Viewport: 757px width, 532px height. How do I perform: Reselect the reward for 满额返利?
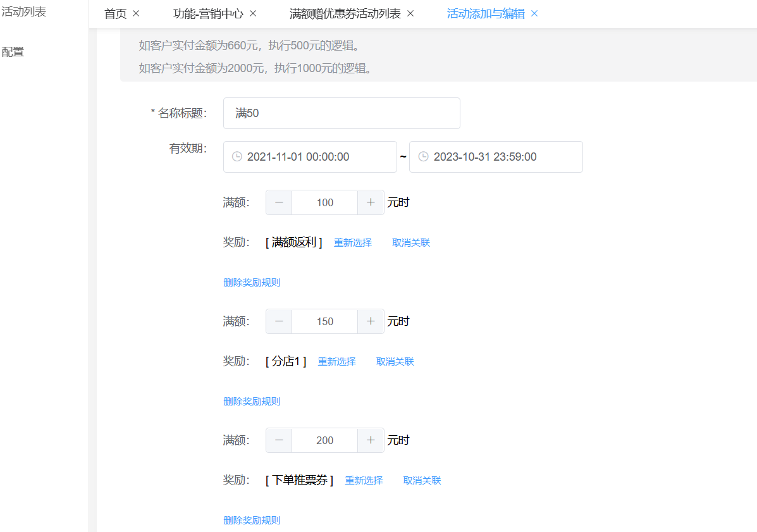click(353, 243)
